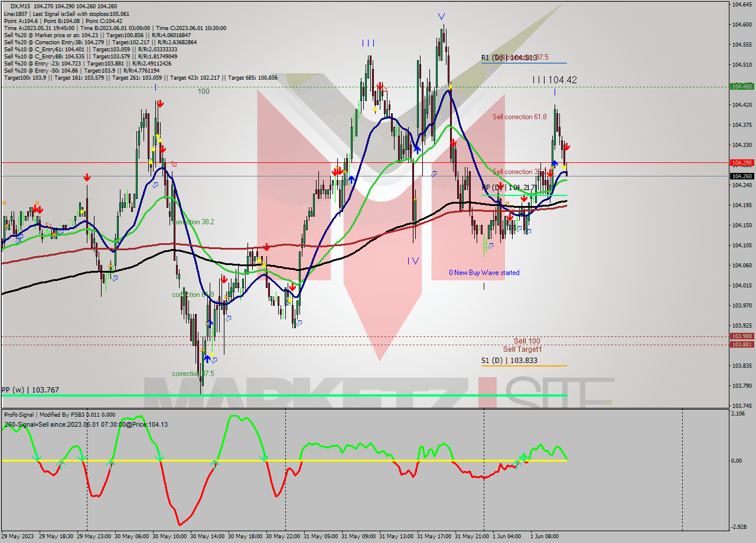The width and height of the screenshot is (756, 543).
Task: Click the '29 May 2023' time axis label
Action: click(x=18, y=537)
